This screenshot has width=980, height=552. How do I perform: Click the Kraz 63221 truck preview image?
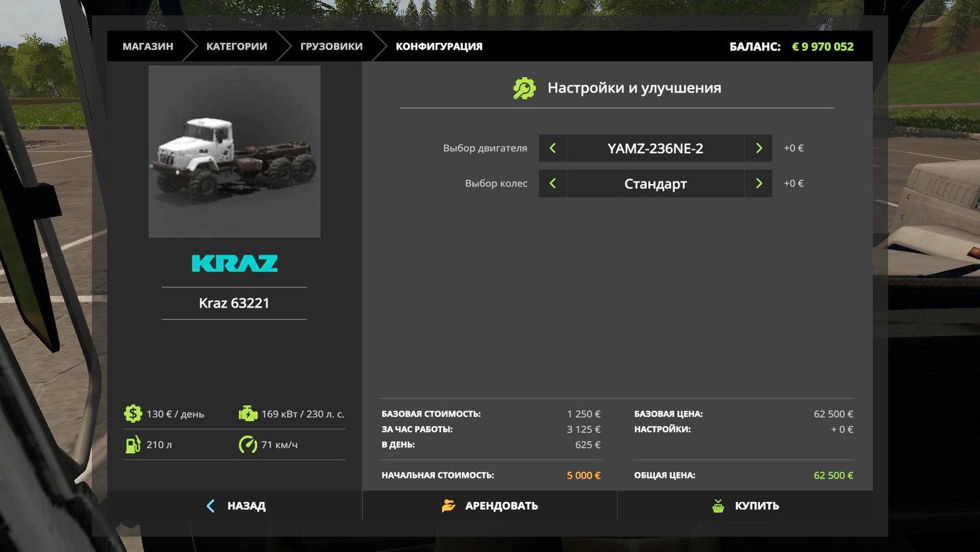[235, 151]
